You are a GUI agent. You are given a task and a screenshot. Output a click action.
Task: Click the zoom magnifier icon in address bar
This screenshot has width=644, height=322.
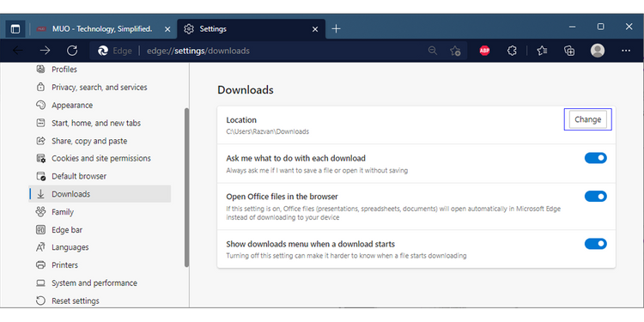tap(433, 51)
